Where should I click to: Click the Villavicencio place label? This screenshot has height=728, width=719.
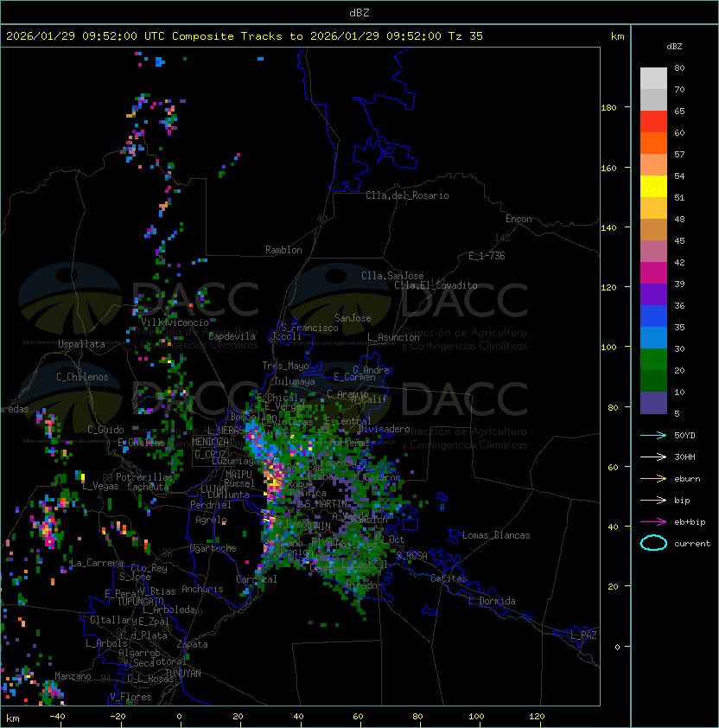coord(175,322)
